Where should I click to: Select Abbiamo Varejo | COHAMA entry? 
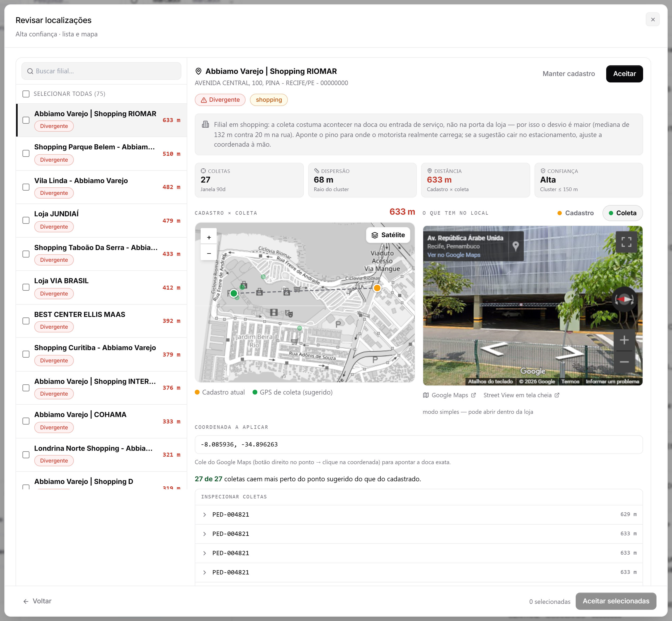(101, 421)
